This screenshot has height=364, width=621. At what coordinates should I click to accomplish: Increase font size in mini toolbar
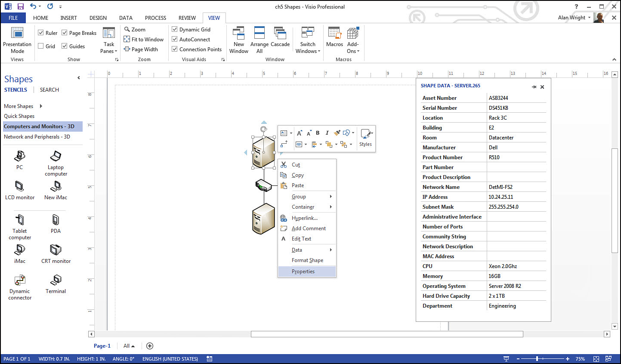coord(300,133)
